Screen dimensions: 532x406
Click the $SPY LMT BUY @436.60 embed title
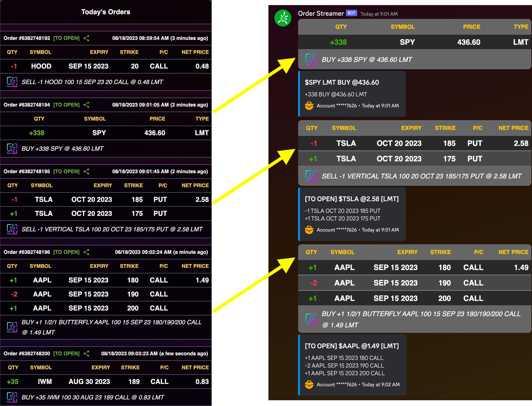click(x=342, y=82)
